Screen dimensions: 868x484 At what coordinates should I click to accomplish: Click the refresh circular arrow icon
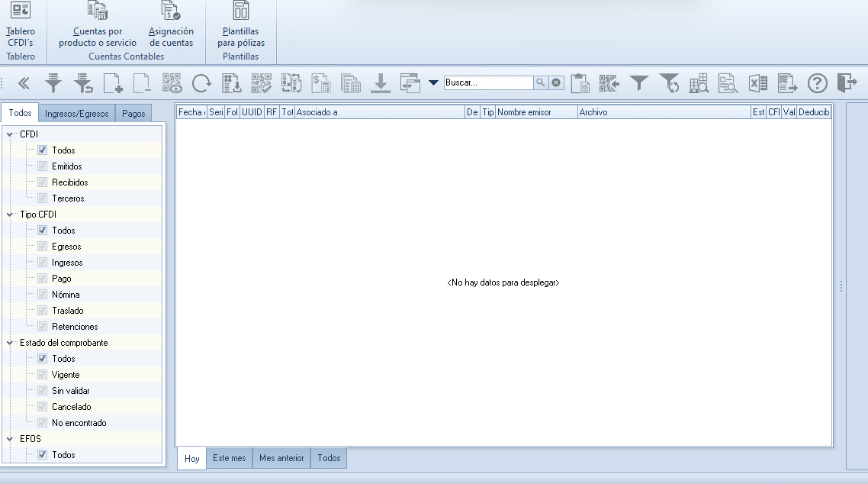[x=201, y=83]
